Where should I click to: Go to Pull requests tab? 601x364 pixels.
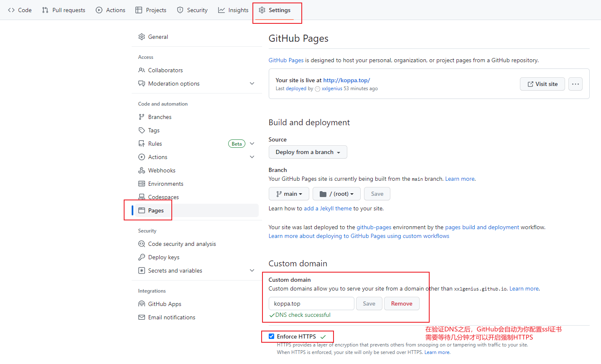[x=64, y=10]
